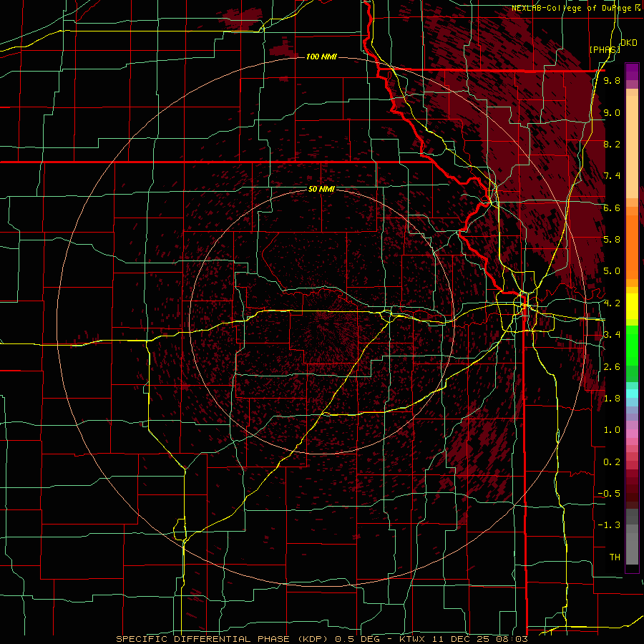Click the [PHAS] label above the color scale
Viewport: 644px width, 644px height.
(604, 50)
